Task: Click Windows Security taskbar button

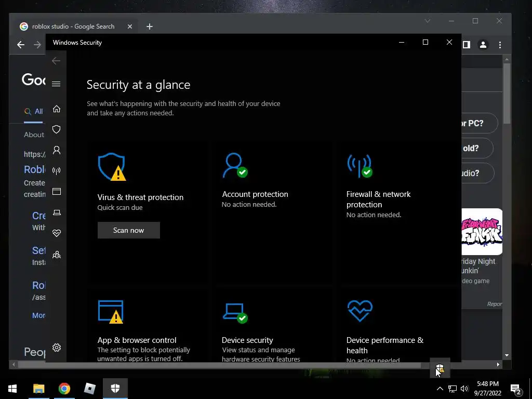Action: 115,389
